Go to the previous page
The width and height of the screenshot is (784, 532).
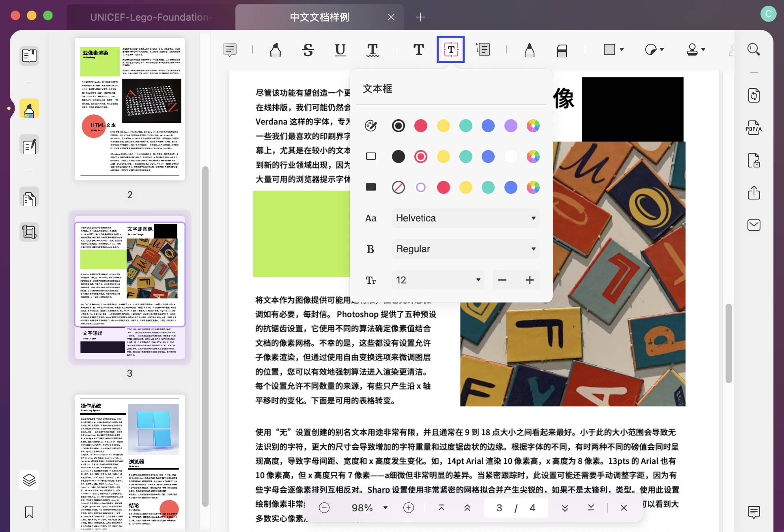pos(467,508)
